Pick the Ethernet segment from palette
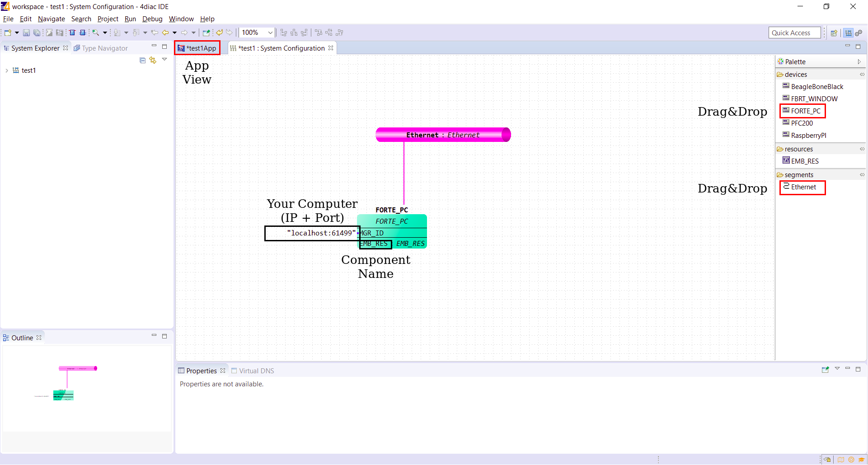The height and width of the screenshot is (465, 868). click(803, 187)
